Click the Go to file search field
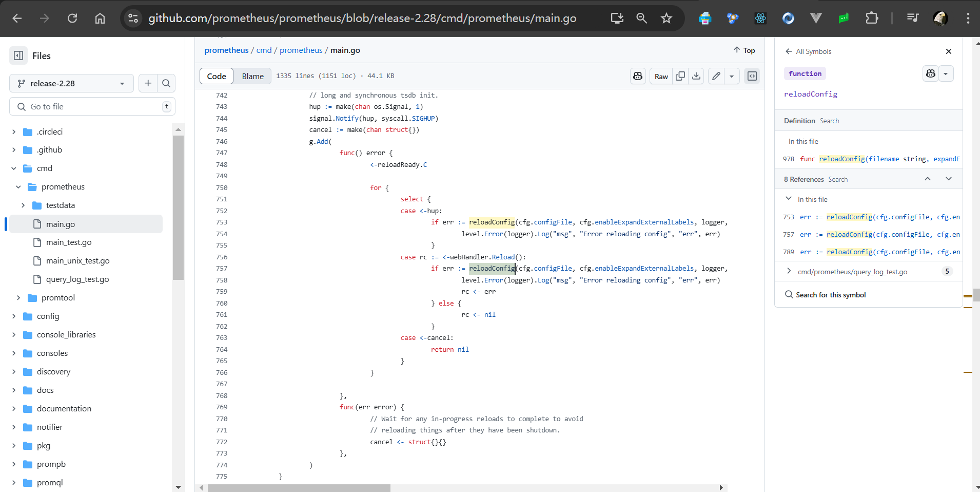The height and width of the screenshot is (492, 980). [92, 106]
